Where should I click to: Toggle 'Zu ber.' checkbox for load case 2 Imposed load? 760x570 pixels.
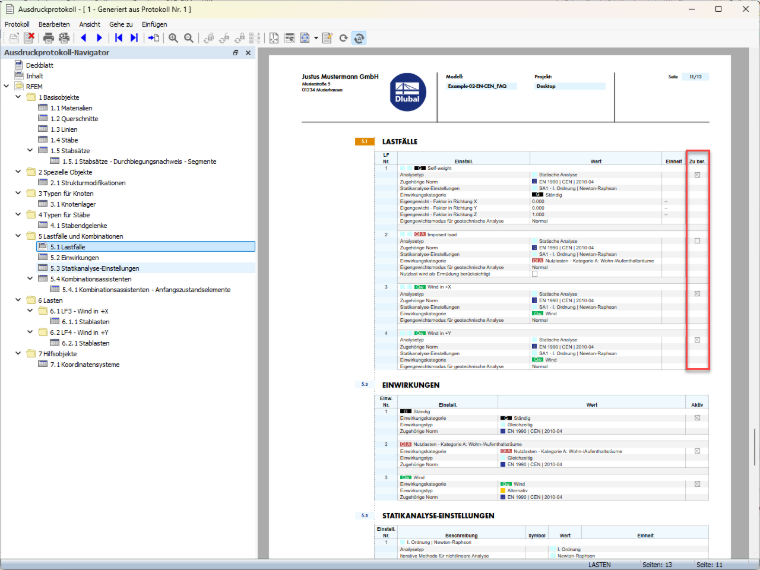(x=697, y=241)
